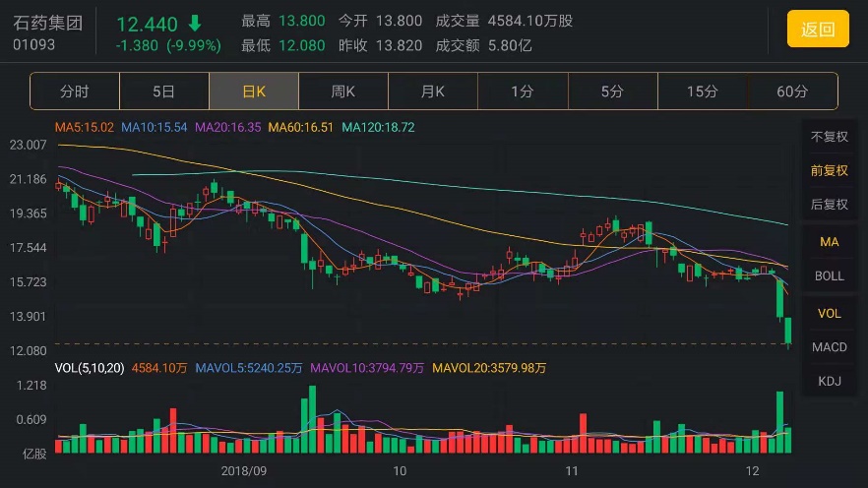Toggle the MA overlay indicator
Screen dimensions: 868x488
(x=829, y=242)
